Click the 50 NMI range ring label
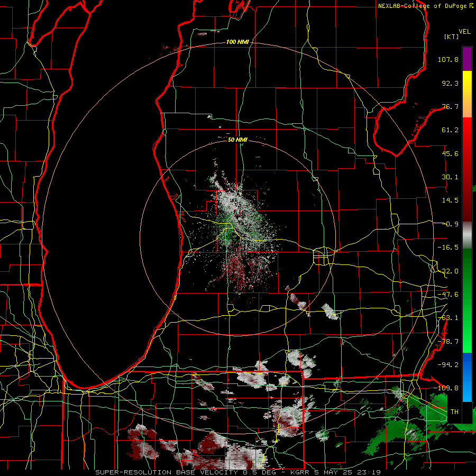The height and width of the screenshot is (476, 476). click(x=237, y=140)
